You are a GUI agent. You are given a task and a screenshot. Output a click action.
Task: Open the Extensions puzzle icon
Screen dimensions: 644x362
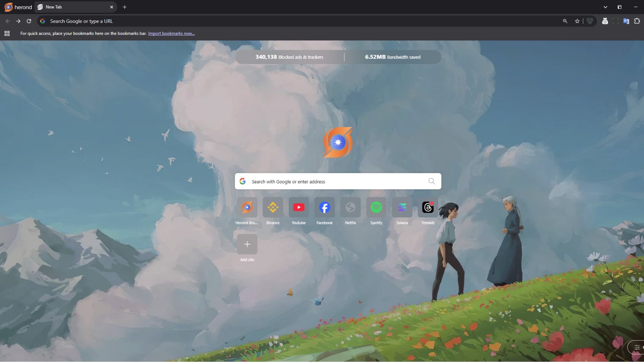(637, 21)
